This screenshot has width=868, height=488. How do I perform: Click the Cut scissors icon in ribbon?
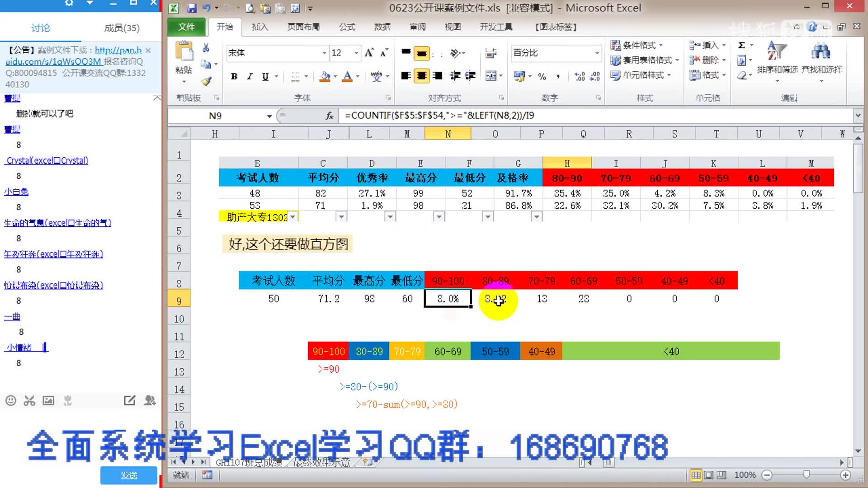pos(206,48)
